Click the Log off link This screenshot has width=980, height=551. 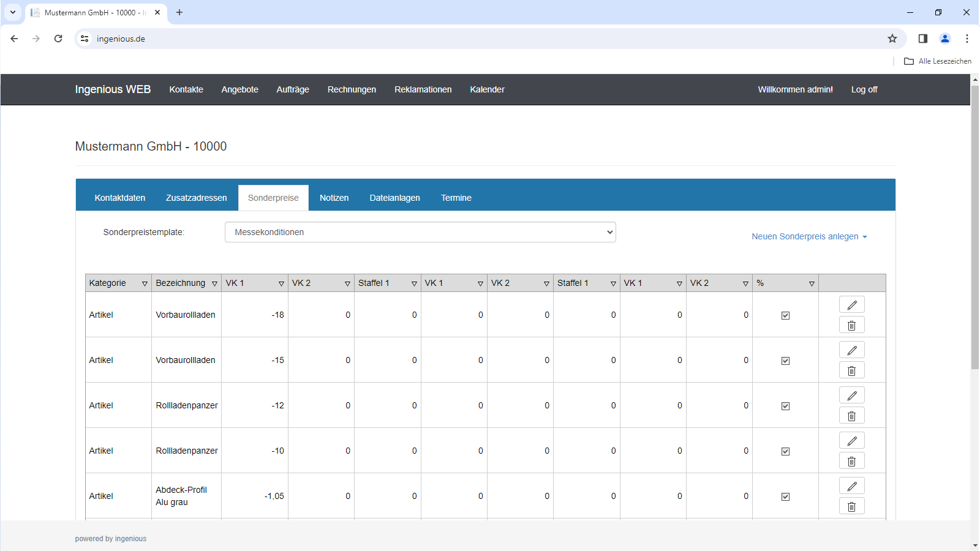point(864,89)
